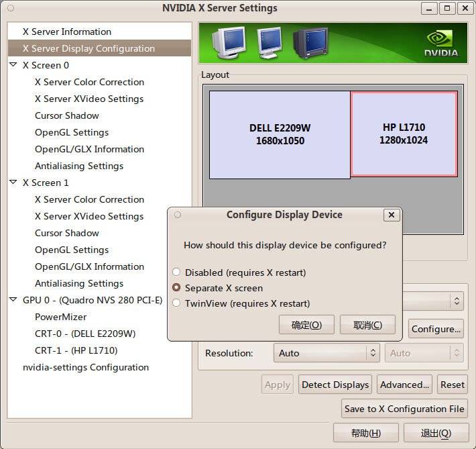Collapse the X Screen 1 tree node
Viewport: 476px width, 449px height.
tap(13, 182)
